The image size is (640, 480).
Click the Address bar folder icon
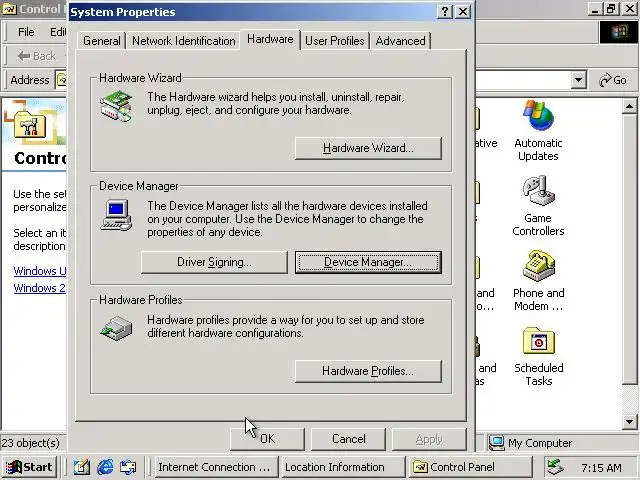62,80
